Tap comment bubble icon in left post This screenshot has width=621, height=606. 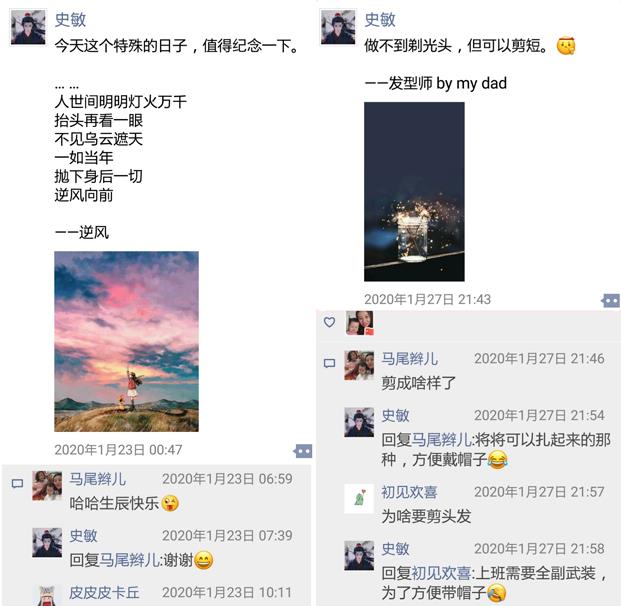point(17,483)
